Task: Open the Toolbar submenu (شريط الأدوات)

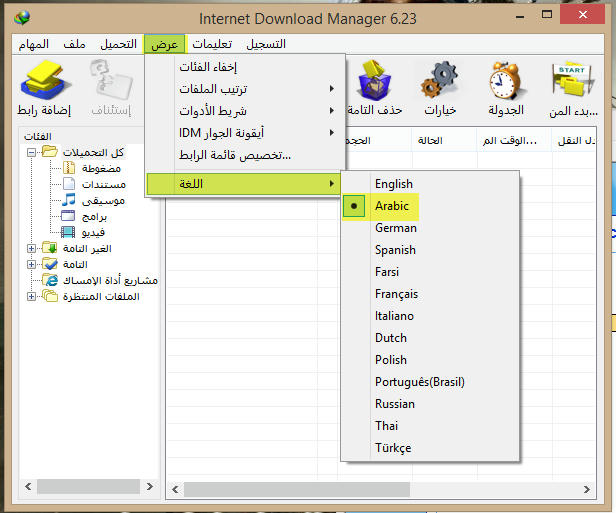Action: (x=244, y=111)
